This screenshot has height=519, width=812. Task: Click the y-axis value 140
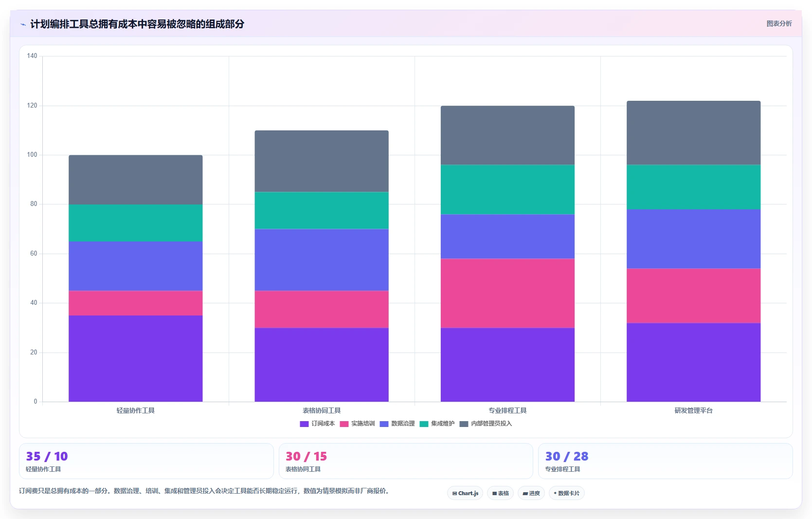pos(32,56)
